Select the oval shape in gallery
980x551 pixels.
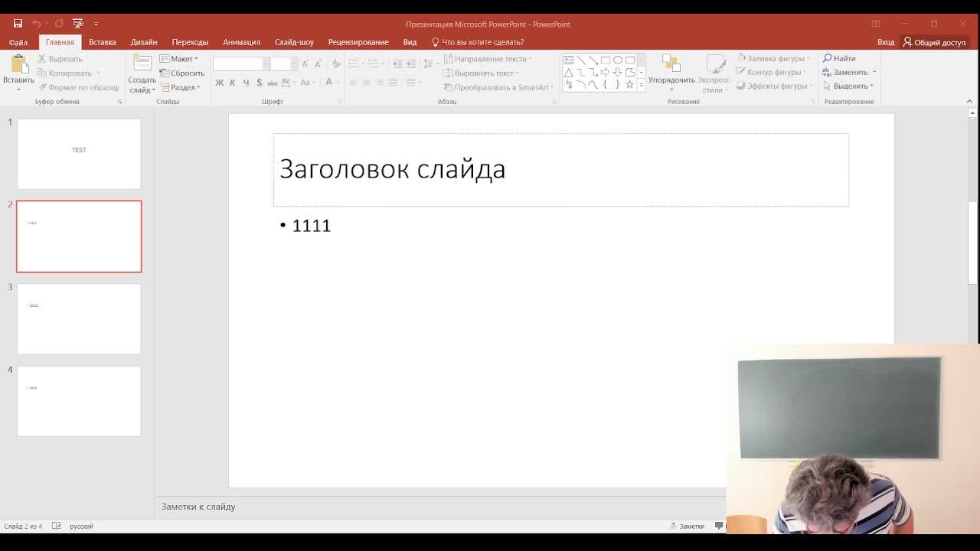617,60
